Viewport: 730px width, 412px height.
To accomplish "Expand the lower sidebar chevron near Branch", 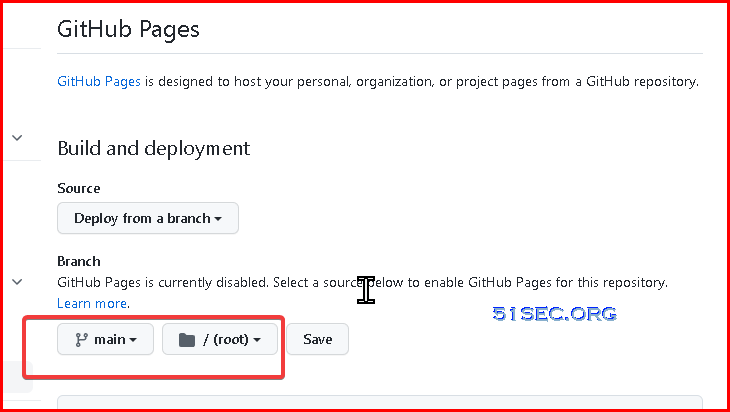I will [17, 282].
